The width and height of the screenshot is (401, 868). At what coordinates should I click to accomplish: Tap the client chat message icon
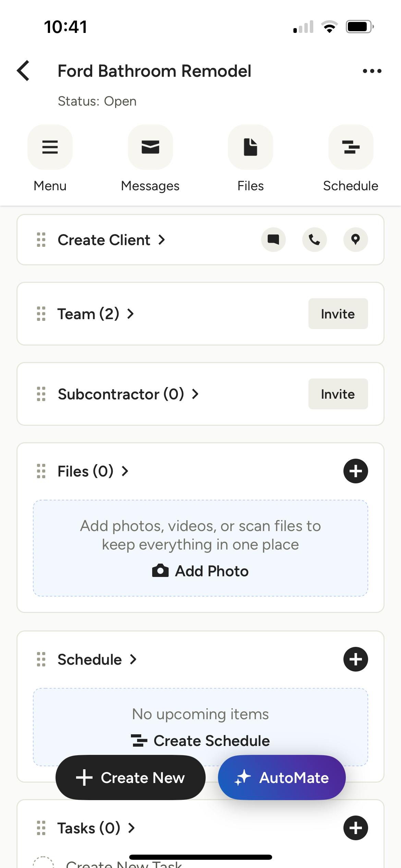pyautogui.click(x=273, y=240)
